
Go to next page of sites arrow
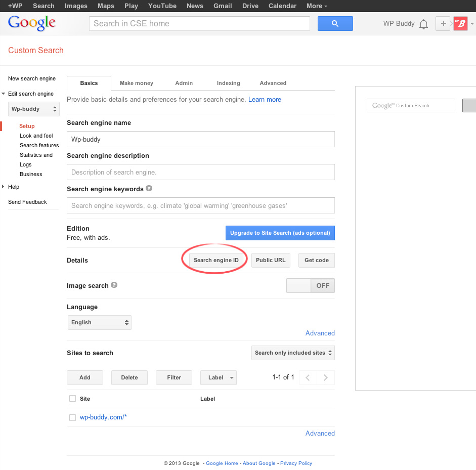[x=326, y=377]
